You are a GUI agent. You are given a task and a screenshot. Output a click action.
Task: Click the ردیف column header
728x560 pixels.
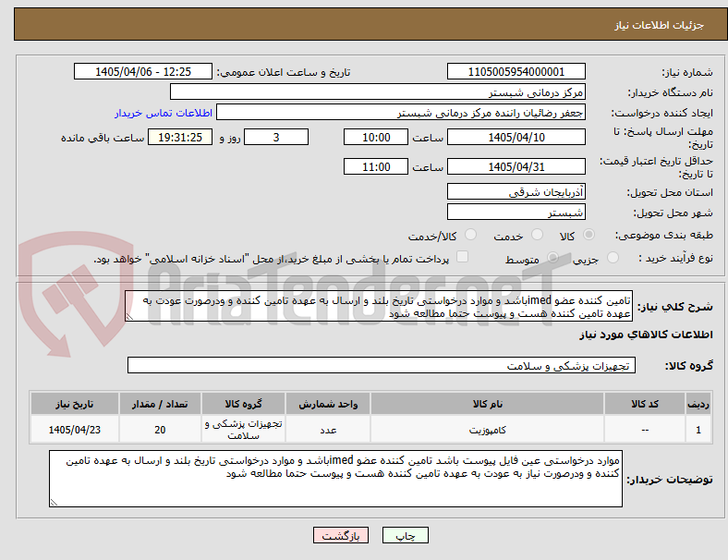(698, 404)
